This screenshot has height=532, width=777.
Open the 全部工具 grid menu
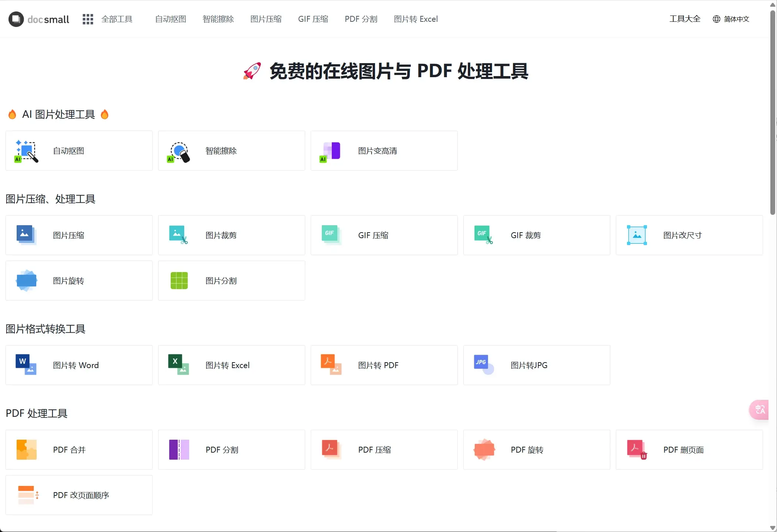point(88,19)
